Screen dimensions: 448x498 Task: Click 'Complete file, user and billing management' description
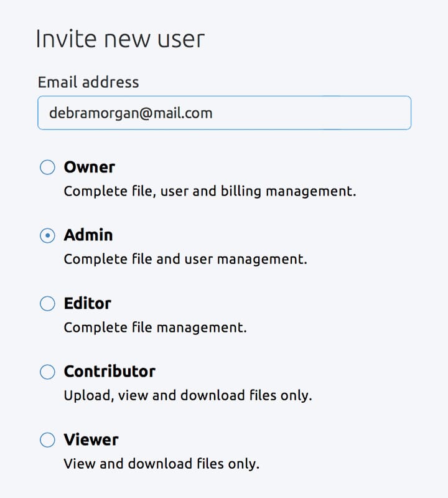point(210,191)
